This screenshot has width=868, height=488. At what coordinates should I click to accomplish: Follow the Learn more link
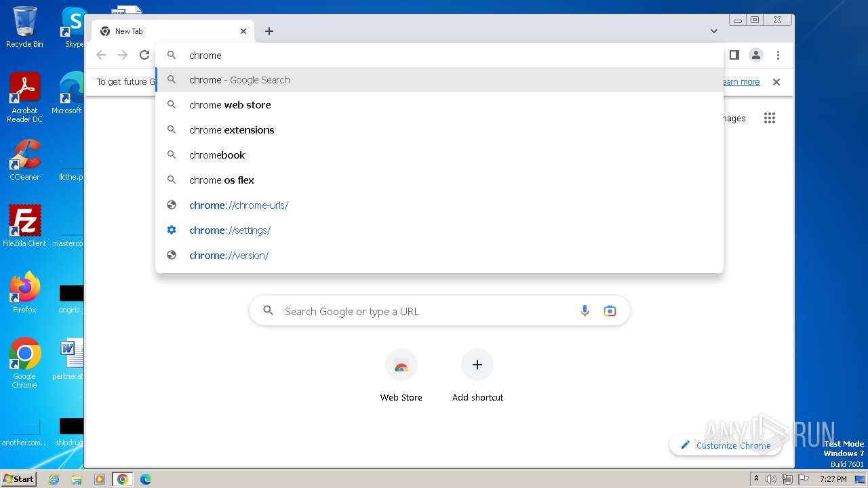click(x=741, y=82)
